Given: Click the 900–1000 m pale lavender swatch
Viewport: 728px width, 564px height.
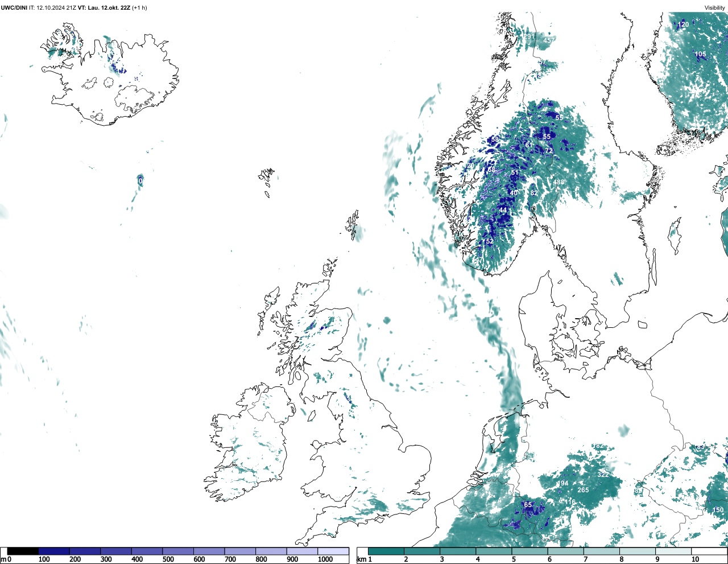Looking at the screenshot, I should pos(302,551).
